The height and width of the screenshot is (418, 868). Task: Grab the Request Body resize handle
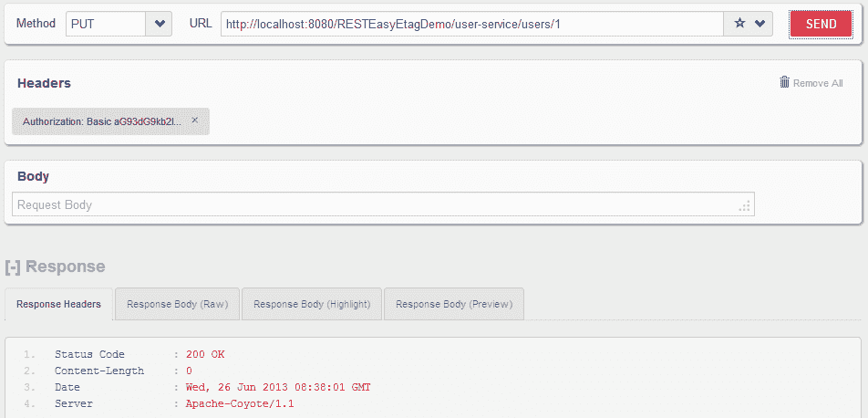(x=745, y=206)
